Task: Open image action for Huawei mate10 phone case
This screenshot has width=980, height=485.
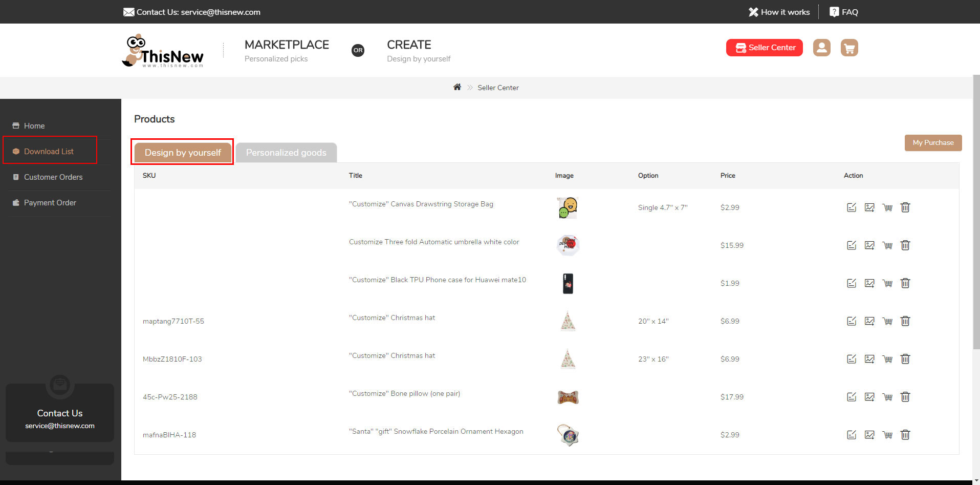Action: coord(869,283)
